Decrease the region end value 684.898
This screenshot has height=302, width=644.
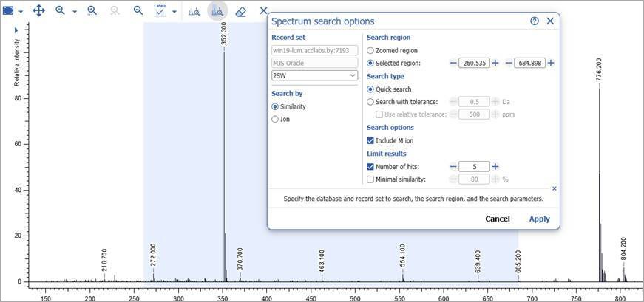point(509,63)
